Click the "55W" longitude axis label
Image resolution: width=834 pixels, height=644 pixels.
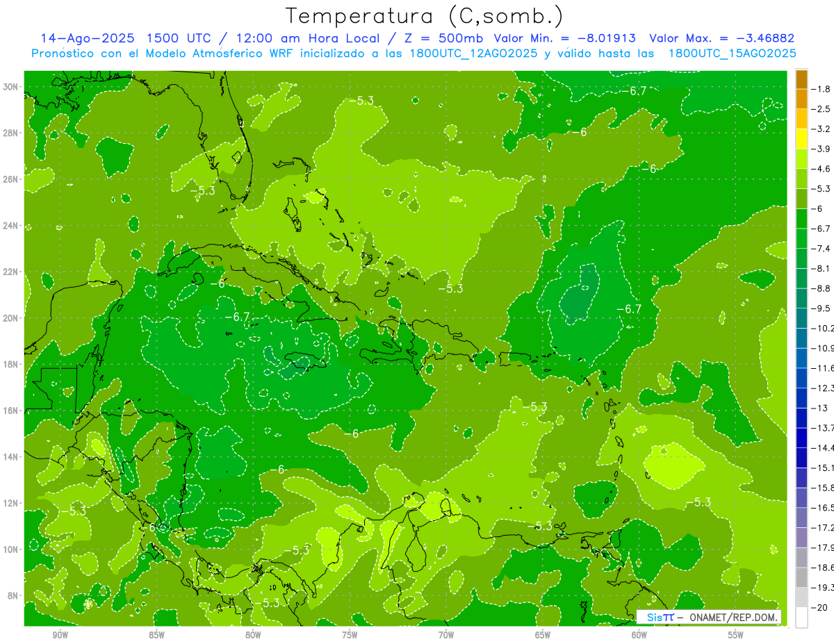(736, 635)
